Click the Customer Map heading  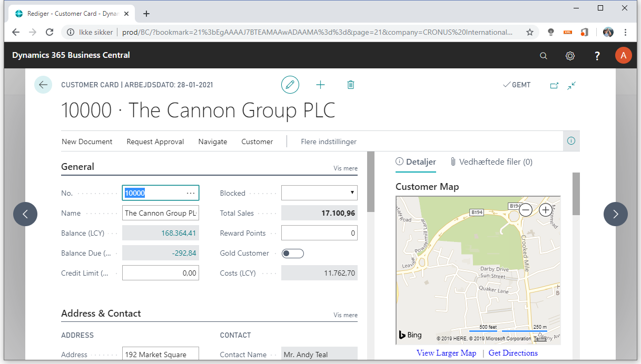coord(427,187)
